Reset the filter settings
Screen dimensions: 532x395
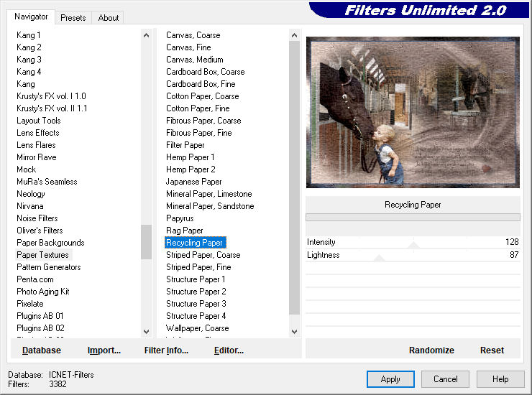[492, 350]
